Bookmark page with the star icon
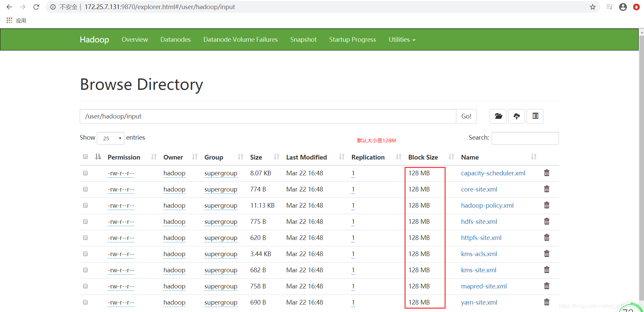 point(593,7)
